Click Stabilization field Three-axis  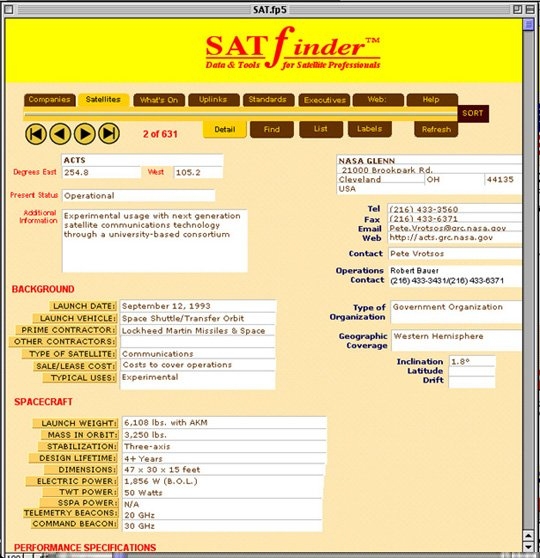pos(224,447)
